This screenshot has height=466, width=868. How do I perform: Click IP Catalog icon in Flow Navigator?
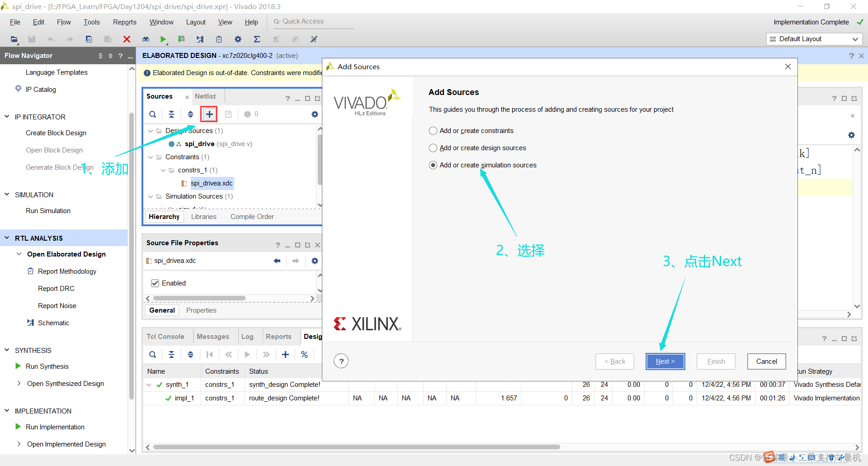coord(18,89)
